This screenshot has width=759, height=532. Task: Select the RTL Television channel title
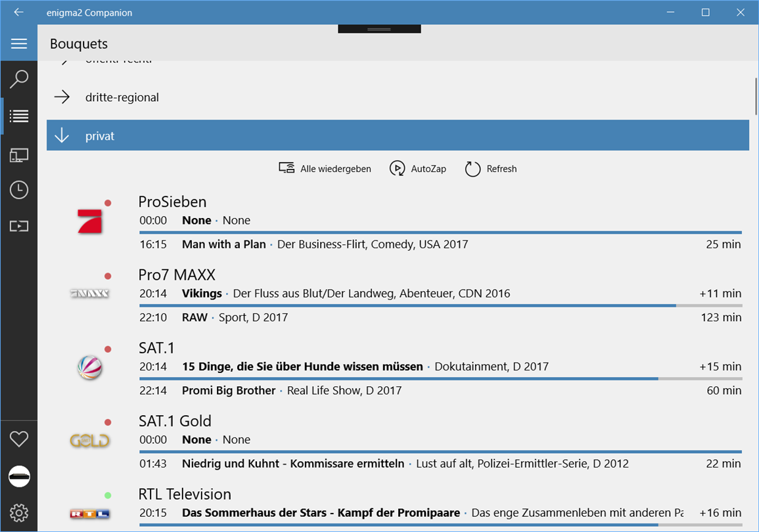(185, 494)
